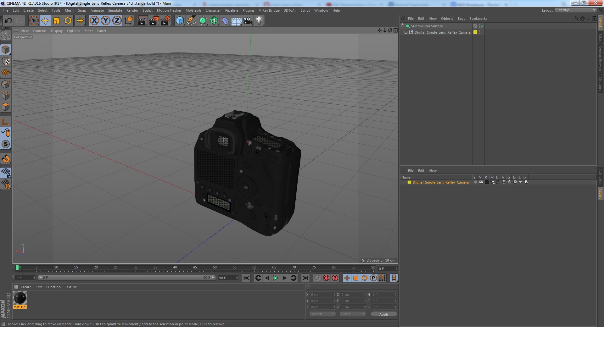The height and width of the screenshot is (364, 604).
Task: Open the Layout Startup dropdown
Action: tap(576, 10)
